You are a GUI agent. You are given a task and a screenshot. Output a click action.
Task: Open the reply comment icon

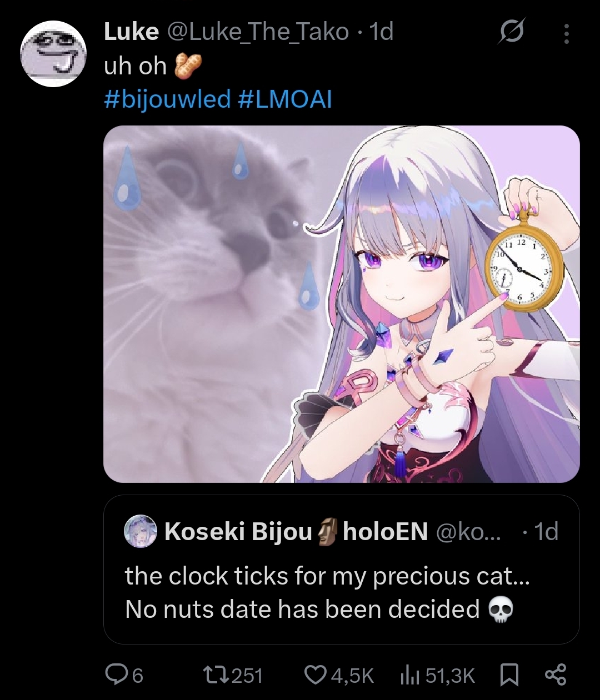(116, 674)
